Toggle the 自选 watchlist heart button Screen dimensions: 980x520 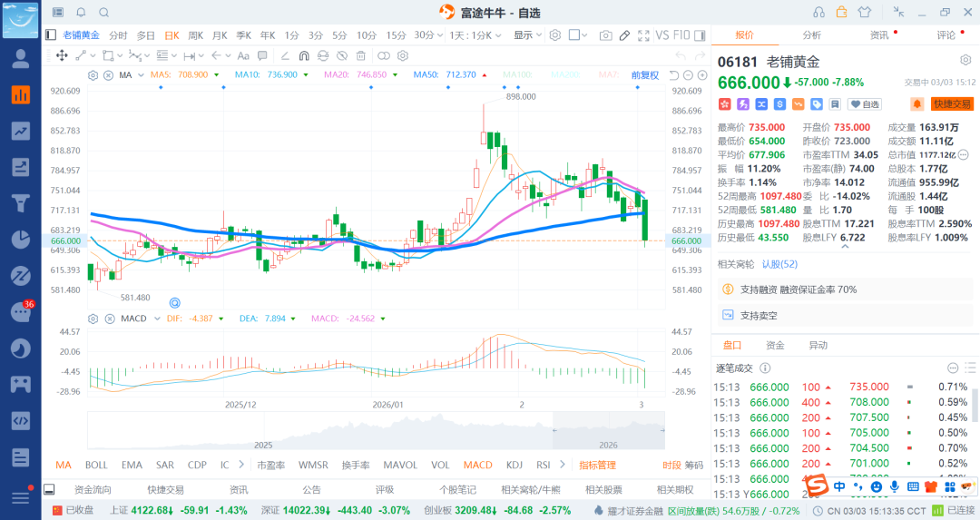(x=865, y=104)
